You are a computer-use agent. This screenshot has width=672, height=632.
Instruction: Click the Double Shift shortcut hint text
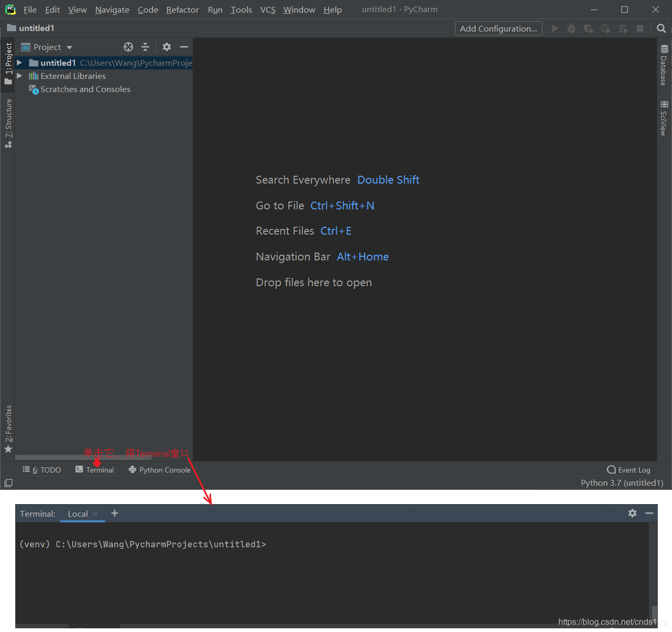click(388, 180)
